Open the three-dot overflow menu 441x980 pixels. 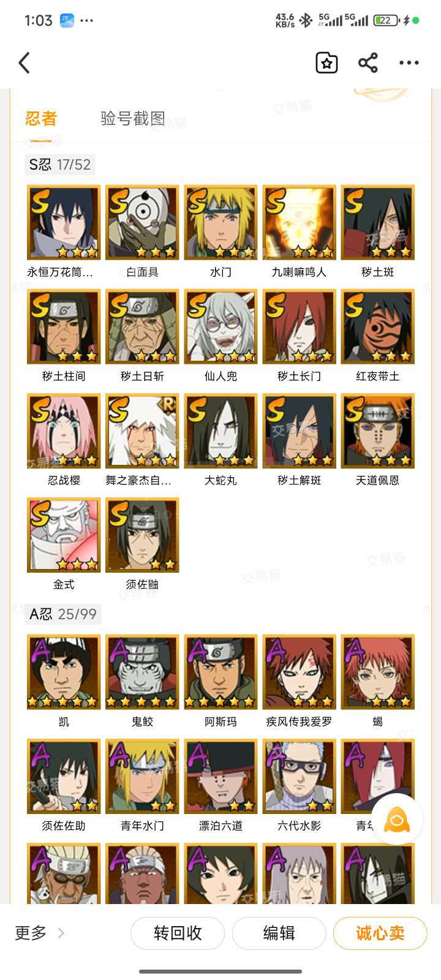point(409,62)
